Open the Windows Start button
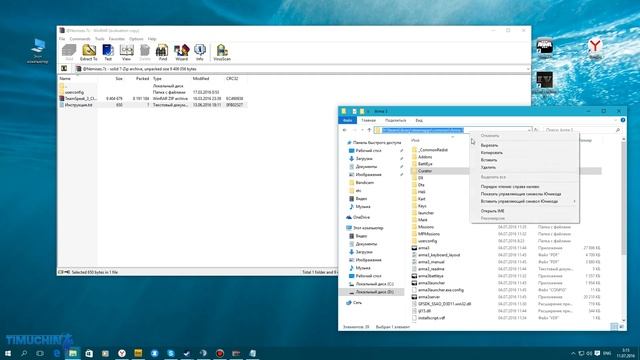 8,353
